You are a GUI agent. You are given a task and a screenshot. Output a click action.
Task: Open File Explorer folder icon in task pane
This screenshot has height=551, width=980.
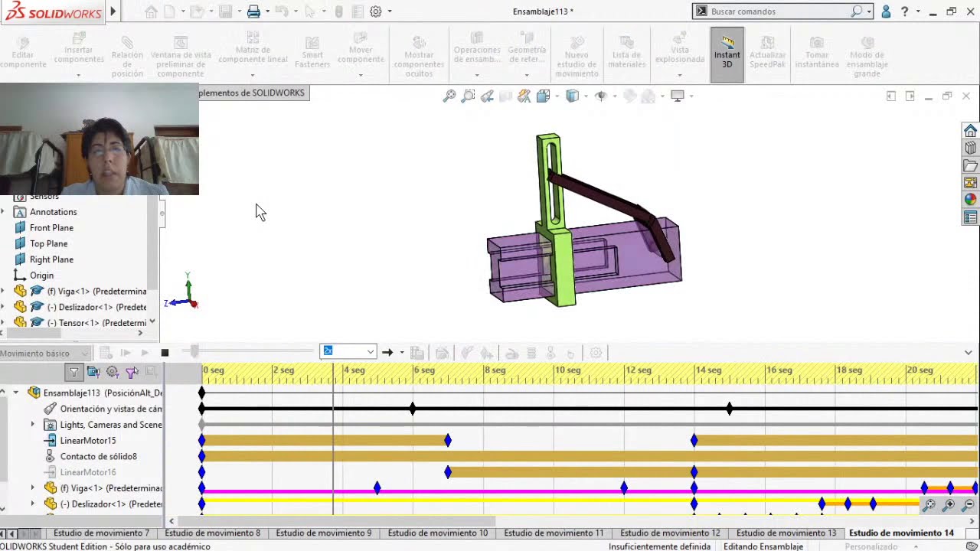[x=970, y=165]
